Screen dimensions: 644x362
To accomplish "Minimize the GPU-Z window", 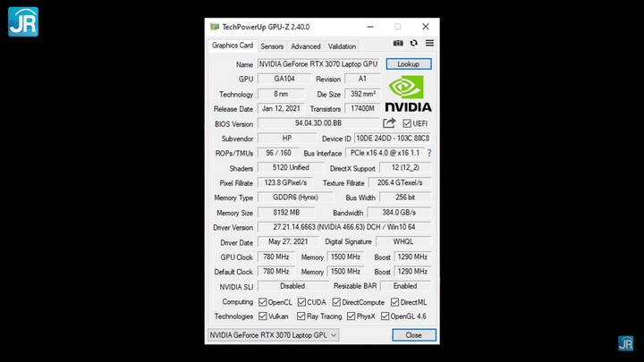I will (x=370, y=27).
